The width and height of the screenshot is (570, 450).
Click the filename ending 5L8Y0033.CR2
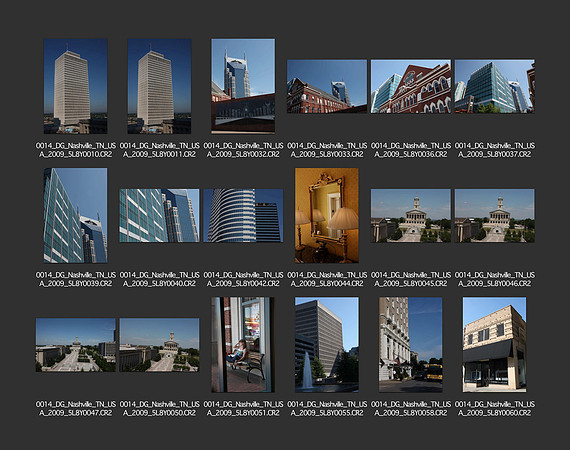click(x=327, y=150)
